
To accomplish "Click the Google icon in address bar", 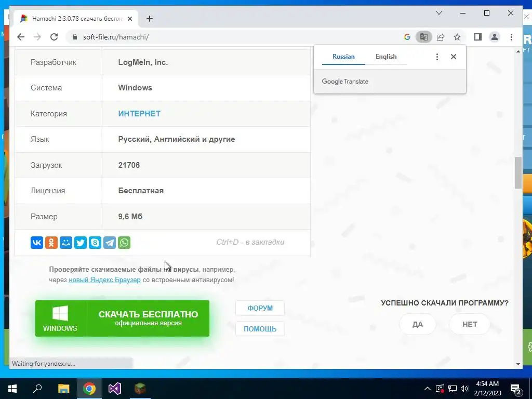I will 407,37.
